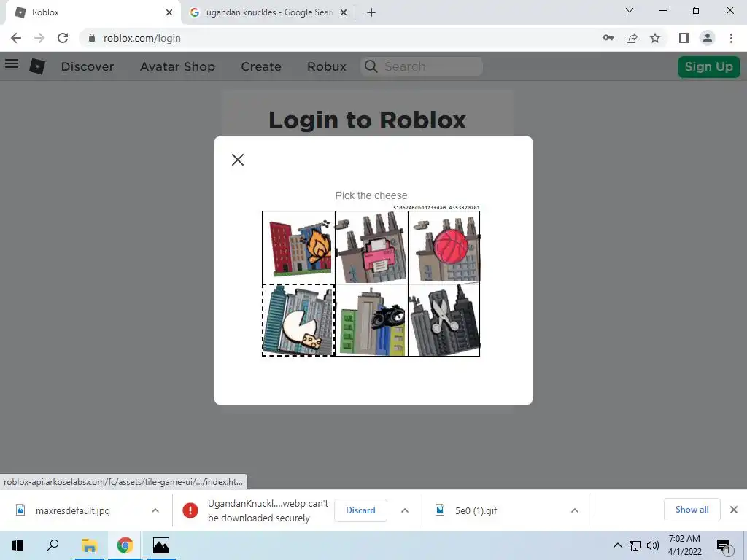Show hidden system tray icons
Screen dimensions: 747x560
click(x=617, y=545)
